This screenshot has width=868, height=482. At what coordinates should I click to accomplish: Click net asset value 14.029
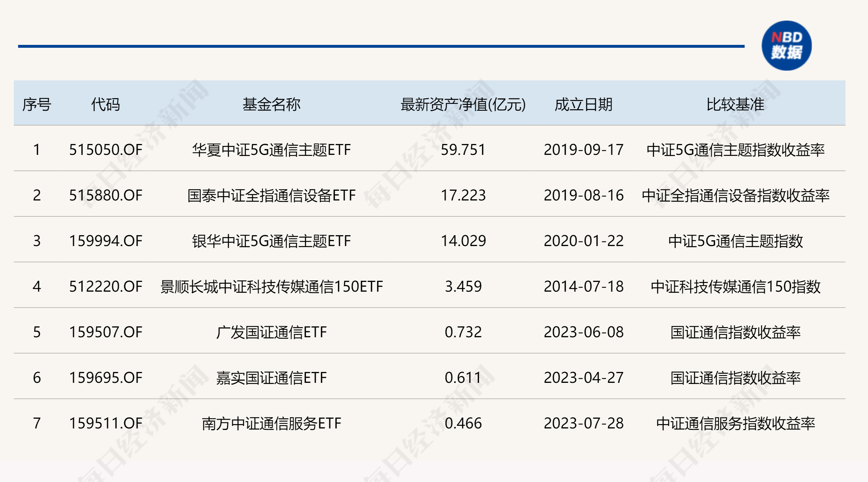[463, 241]
